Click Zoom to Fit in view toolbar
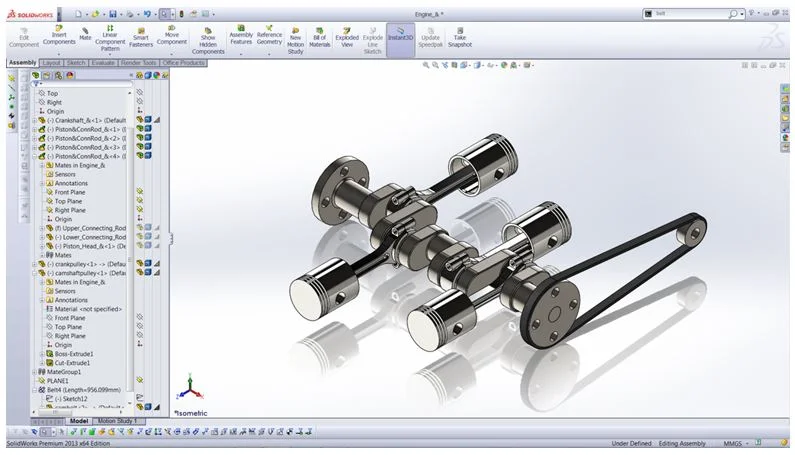Viewport: 795px width, 455px height. pyautogui.click(x=426, y=65)
